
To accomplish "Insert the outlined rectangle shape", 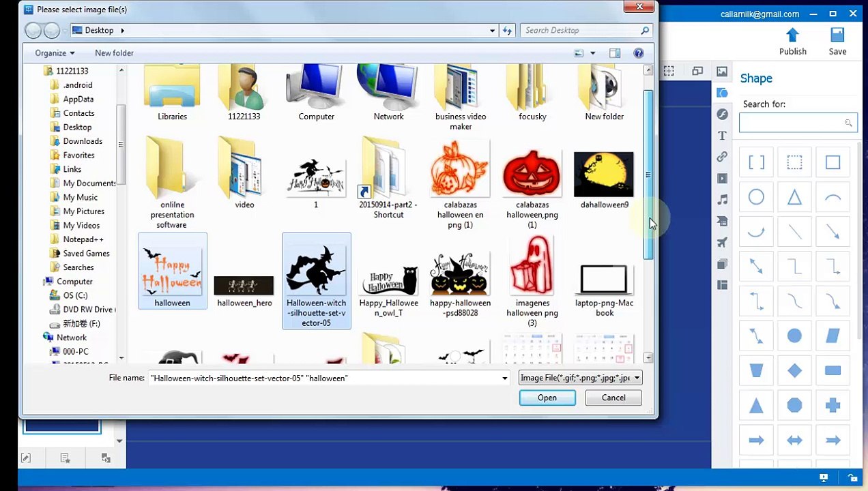I will [x=833, y=162].
